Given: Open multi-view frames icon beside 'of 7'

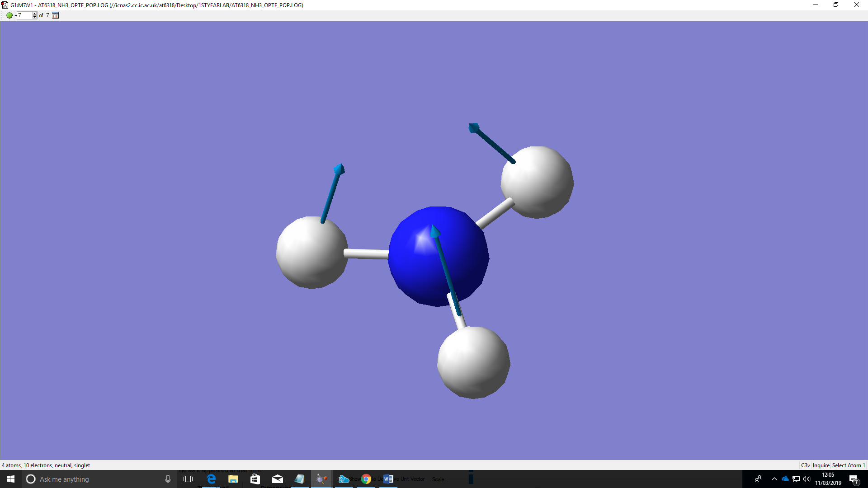Looking at the screenshot, I should click(x=55, y=15).
